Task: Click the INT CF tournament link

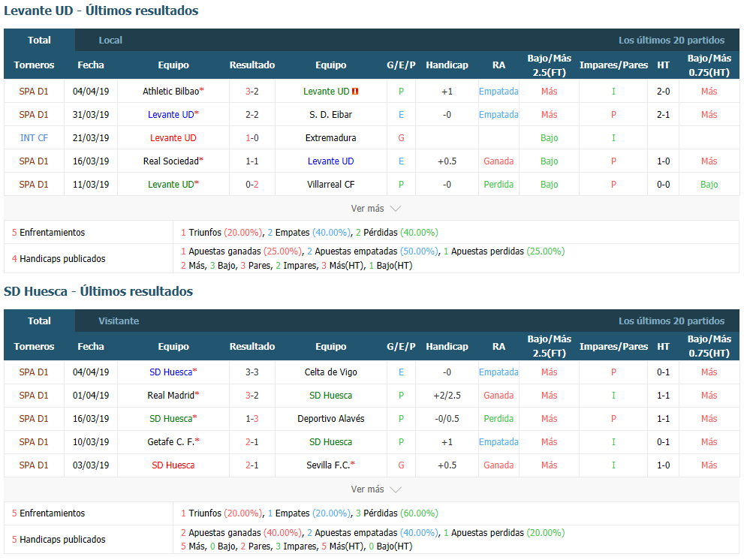Action: pos(34,138)
